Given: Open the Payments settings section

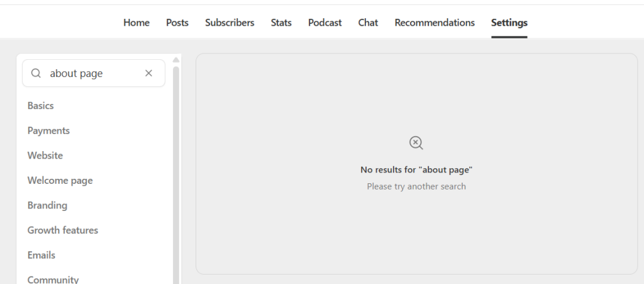Looking at the screenshot, I should [x=48, y=131].
